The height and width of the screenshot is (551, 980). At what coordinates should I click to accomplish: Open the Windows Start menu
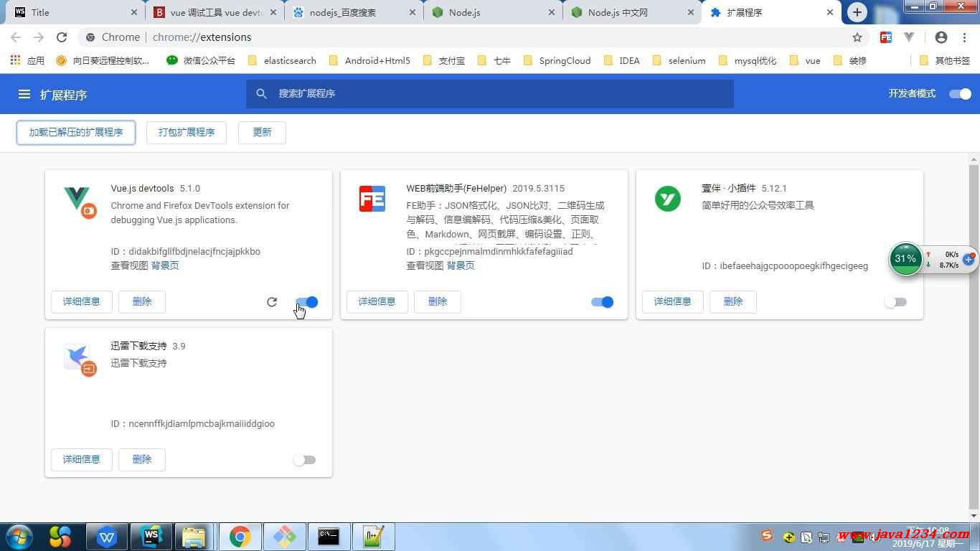(19, 537)
